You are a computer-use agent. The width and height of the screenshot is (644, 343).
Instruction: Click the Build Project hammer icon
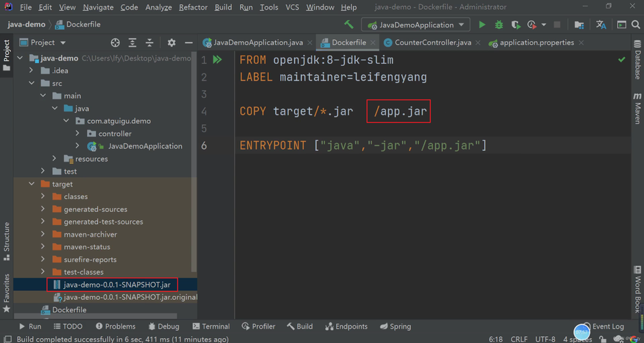point(348,25)
